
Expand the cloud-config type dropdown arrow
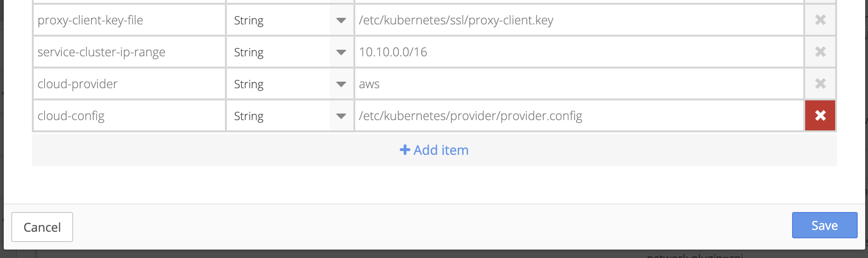(x=341, y=116)
